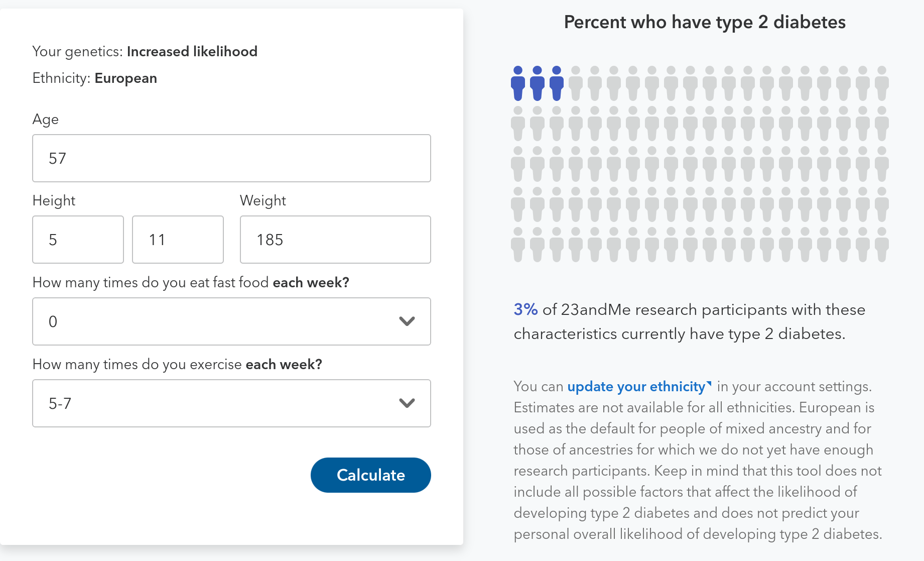
Task: Open the exercise each week dropdown
Action: (231, 403)
